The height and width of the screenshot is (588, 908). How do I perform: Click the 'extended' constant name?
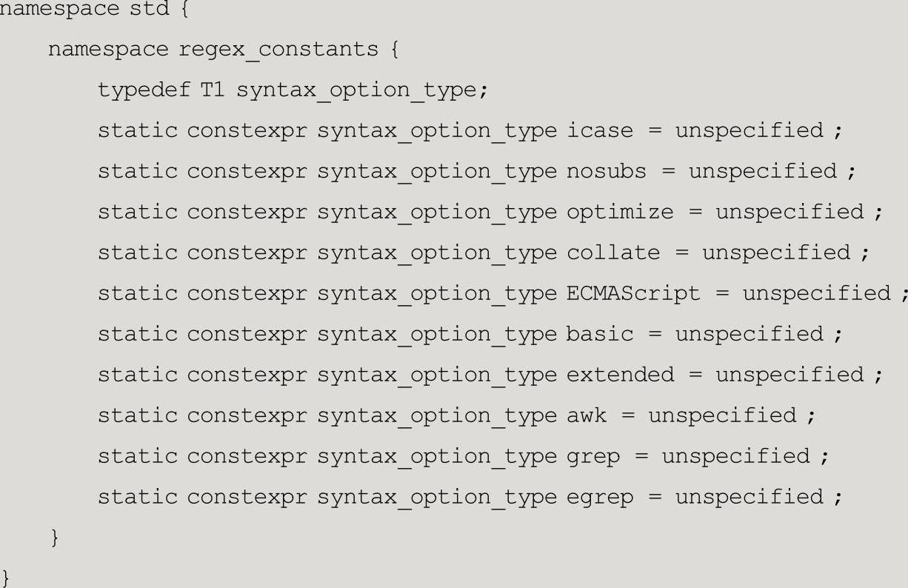pos(620,375)
